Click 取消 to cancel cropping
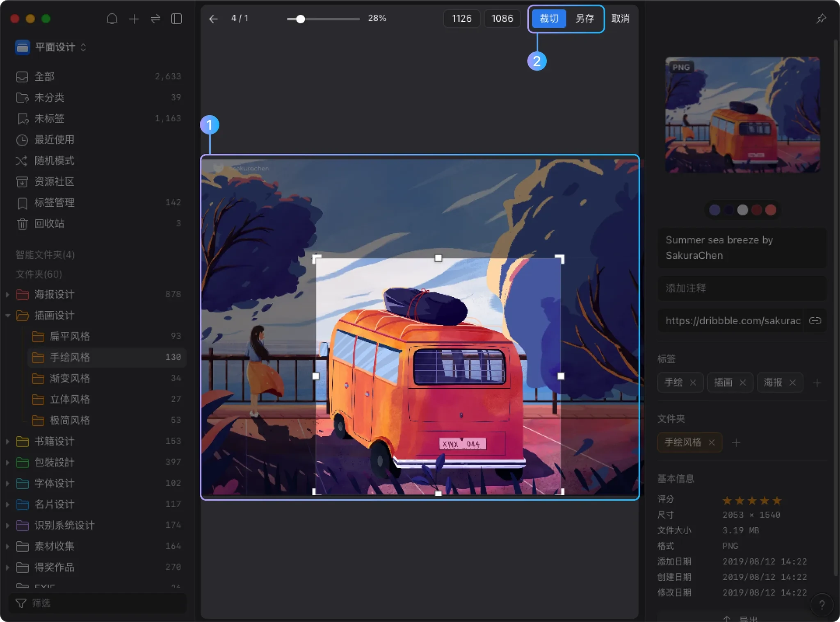This screenshot has height=622, width=840. click(620, 18)
